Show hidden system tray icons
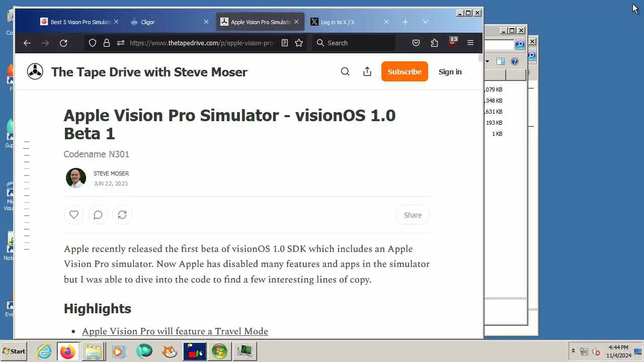This screenshot has height=362, width=644. coord(573,351)
